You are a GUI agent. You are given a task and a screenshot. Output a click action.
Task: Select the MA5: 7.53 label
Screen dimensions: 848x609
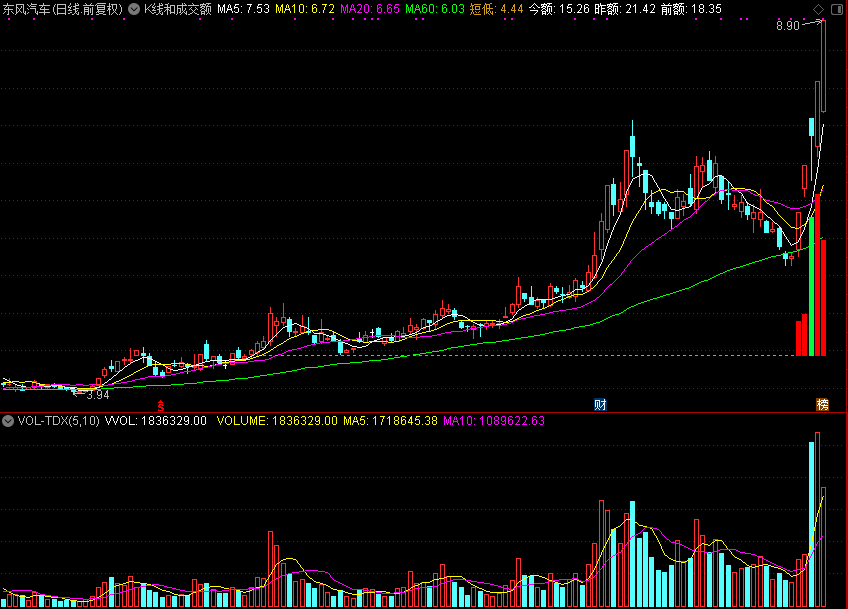tap(243, 9)
